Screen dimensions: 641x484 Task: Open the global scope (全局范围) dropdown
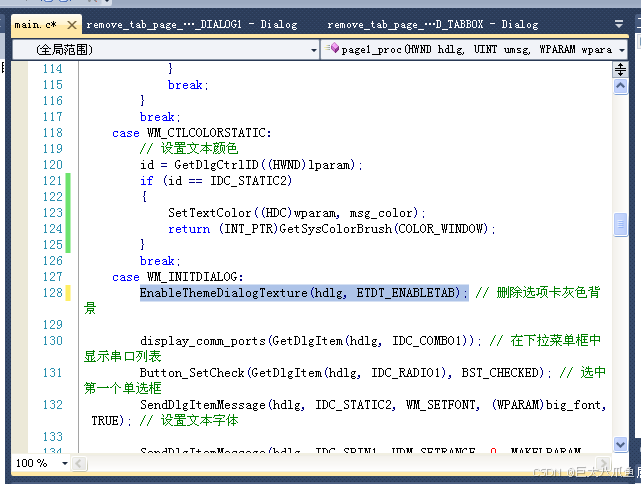click(166, 49)
